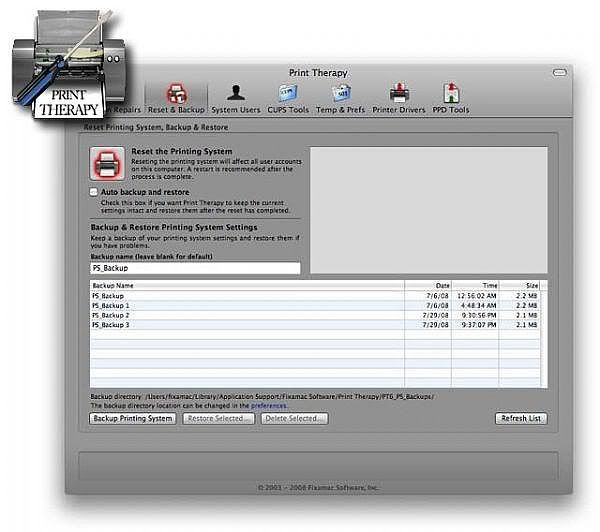Open the PPD Tools icon
The width and height of the screenshot is (600, 532).
(451, 92)
